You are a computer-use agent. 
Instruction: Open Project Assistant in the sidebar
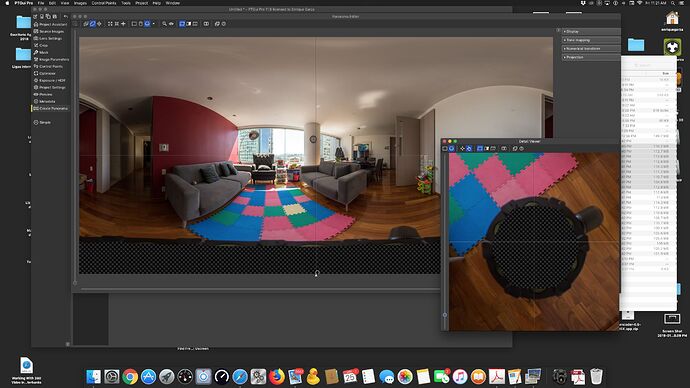50,24
